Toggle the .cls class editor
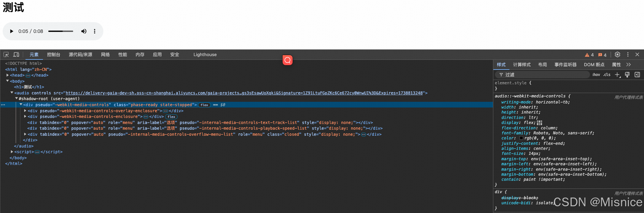 pos(607,75)
